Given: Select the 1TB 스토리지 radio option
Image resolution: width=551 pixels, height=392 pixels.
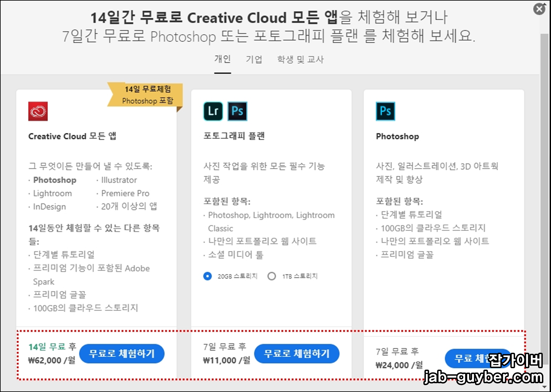Looking at the screenshot, I should [x=272, y=276].
